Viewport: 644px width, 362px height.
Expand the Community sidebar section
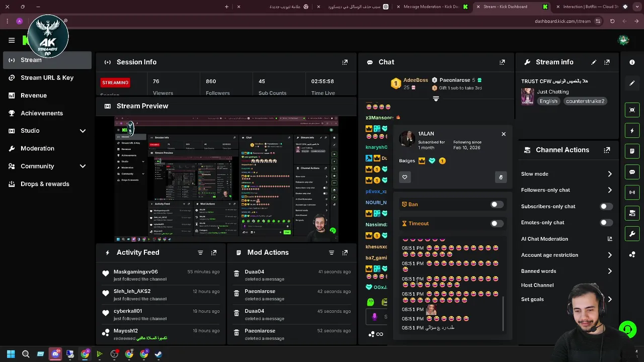[83, 166]
